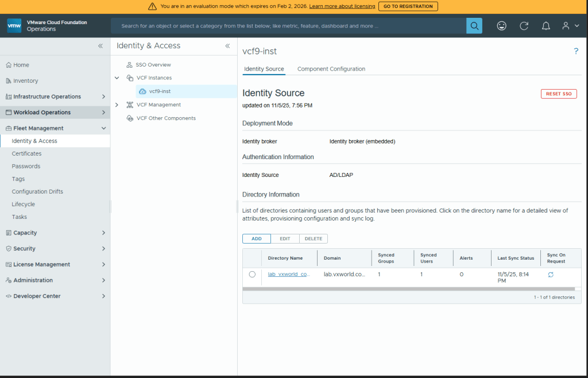
Task: Switch to Component Configuration tab
Action: [x=331, y=69]
